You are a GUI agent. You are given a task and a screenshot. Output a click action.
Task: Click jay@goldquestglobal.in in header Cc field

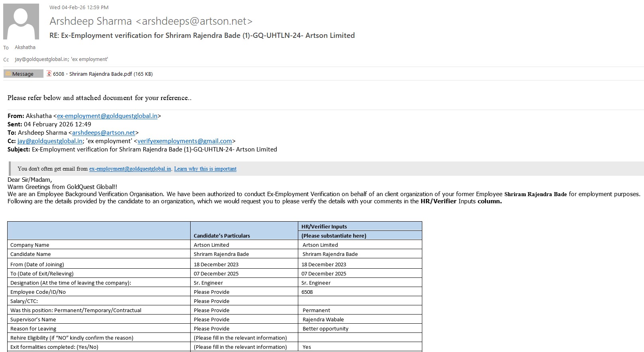[x=41, y=59]
